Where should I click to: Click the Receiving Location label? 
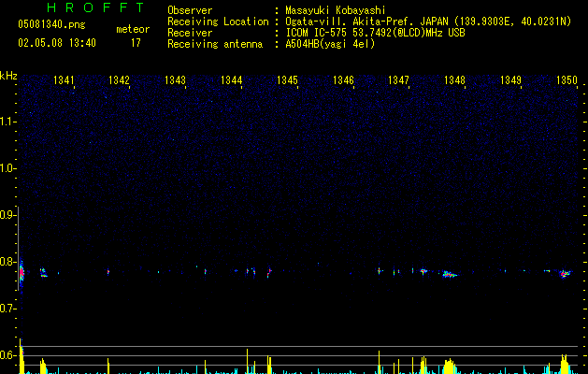(x=218, y=22)
